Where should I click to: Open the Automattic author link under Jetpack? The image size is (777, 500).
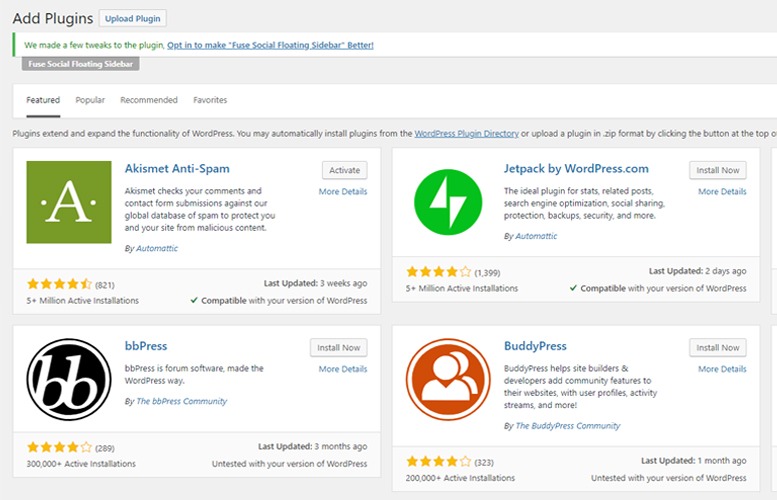click(536, 236)
